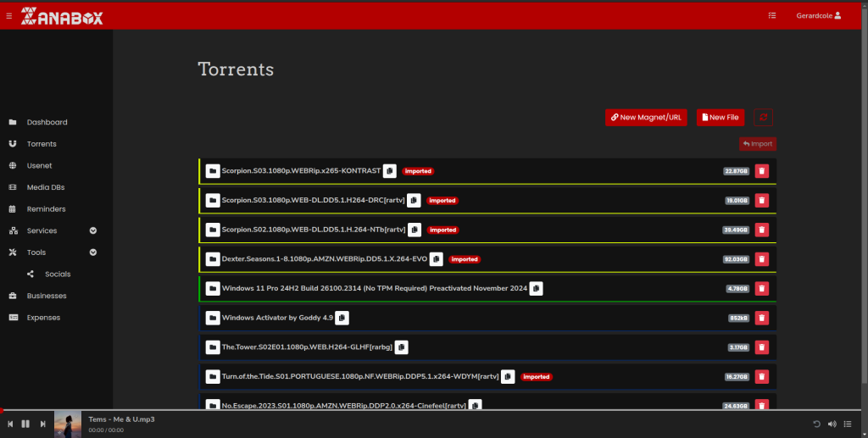
Task: Open folder icon for Scorpion.S03 x265-KONTRAST
Action: point(213,171)
